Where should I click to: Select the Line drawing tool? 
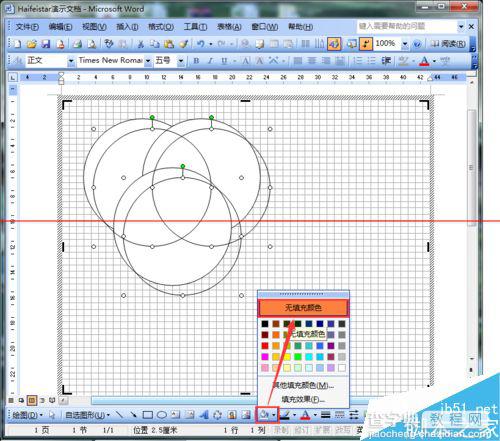coord(119,415)
